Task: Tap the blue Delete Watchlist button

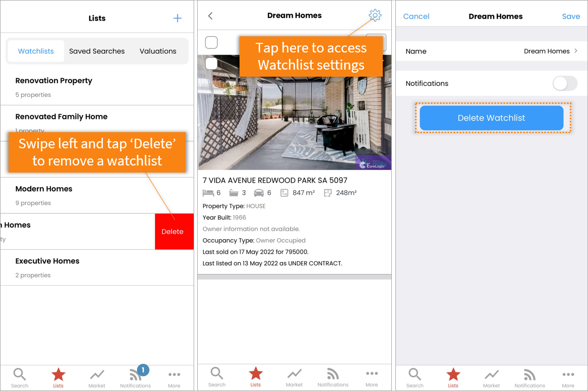Action: (x=491, y=118)
